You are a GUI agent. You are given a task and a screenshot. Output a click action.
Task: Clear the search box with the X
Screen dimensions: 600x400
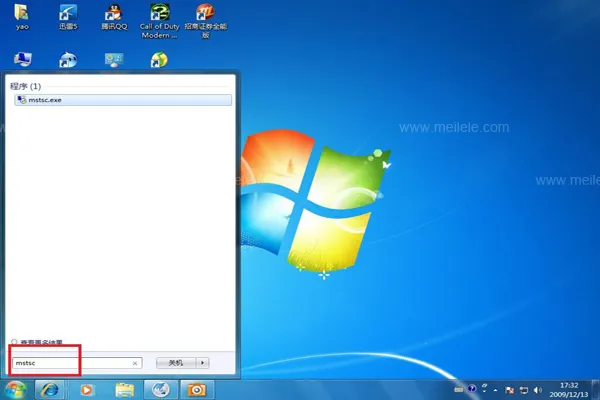pyautogui.click(x=135, y=363)
